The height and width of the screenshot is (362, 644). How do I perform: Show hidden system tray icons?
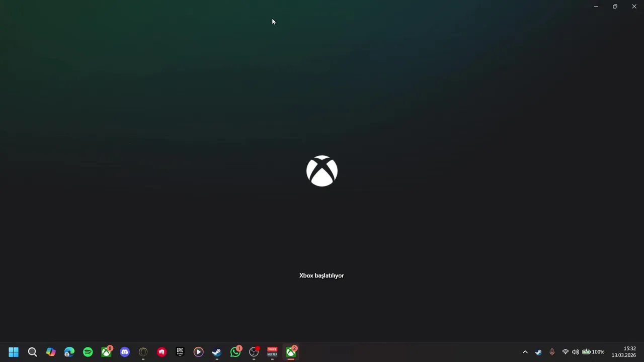(x=525, y=352)
